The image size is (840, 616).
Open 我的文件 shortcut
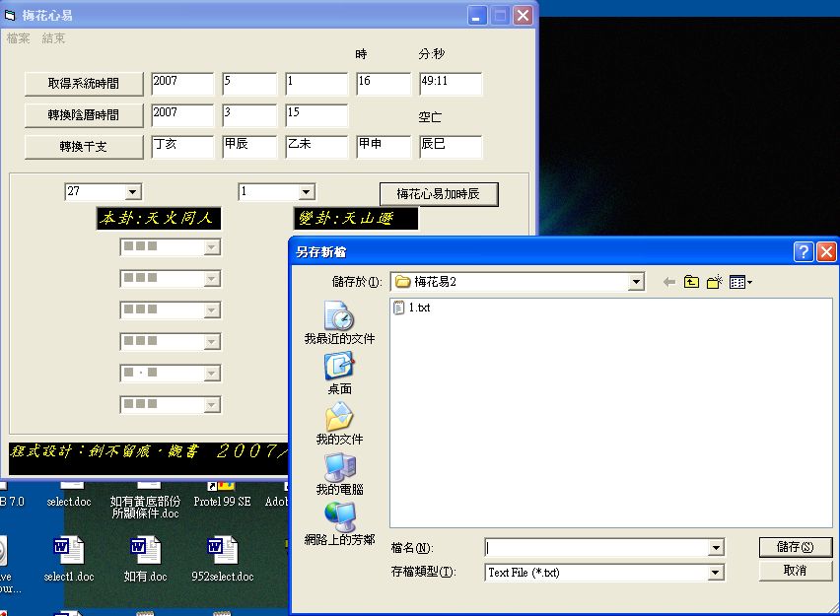click(339, 424)
